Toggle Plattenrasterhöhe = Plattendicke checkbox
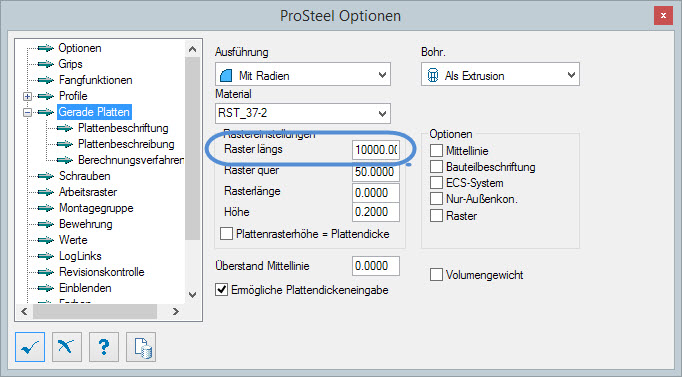Viewport: 682px width, 377px height. pyautogui.click(x=226, y=234)
